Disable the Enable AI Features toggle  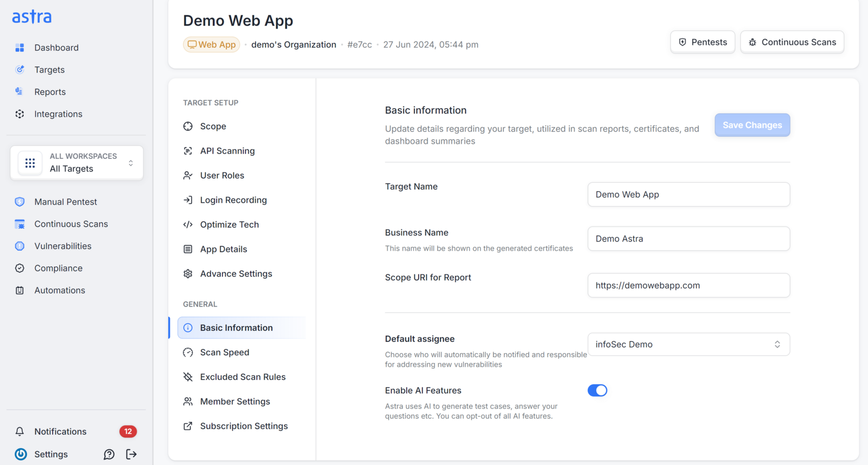(597, 391)
